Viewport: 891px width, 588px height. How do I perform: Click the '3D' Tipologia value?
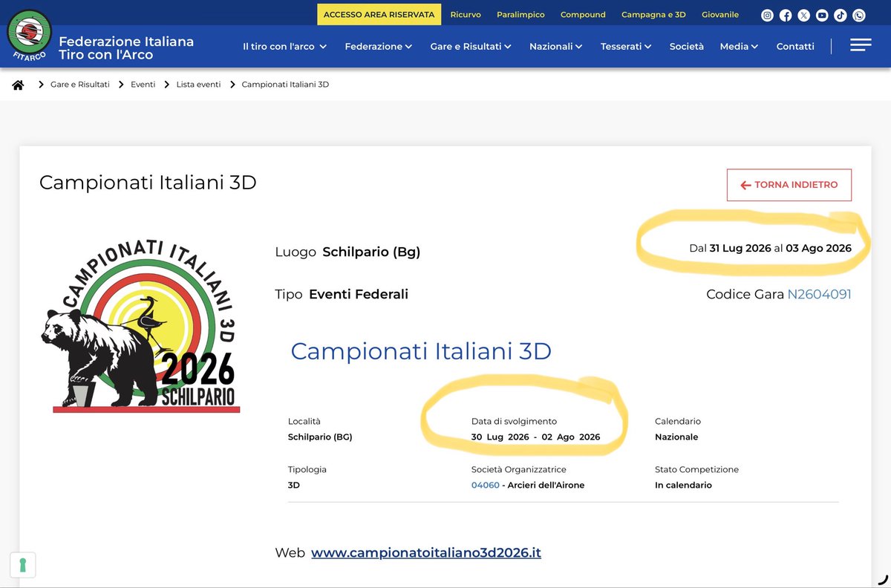(x=294, y=486)
